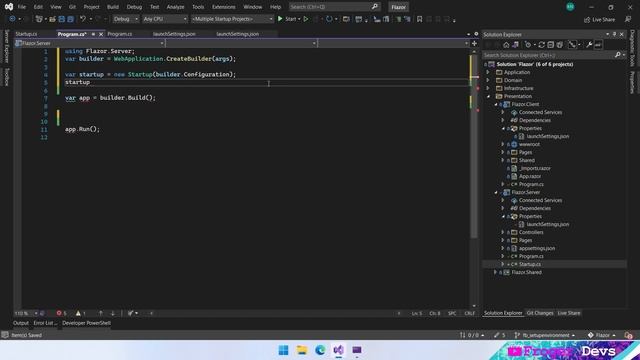
Task: Click the navigate up arrow in status strip
Action: [x=100, y=313]
